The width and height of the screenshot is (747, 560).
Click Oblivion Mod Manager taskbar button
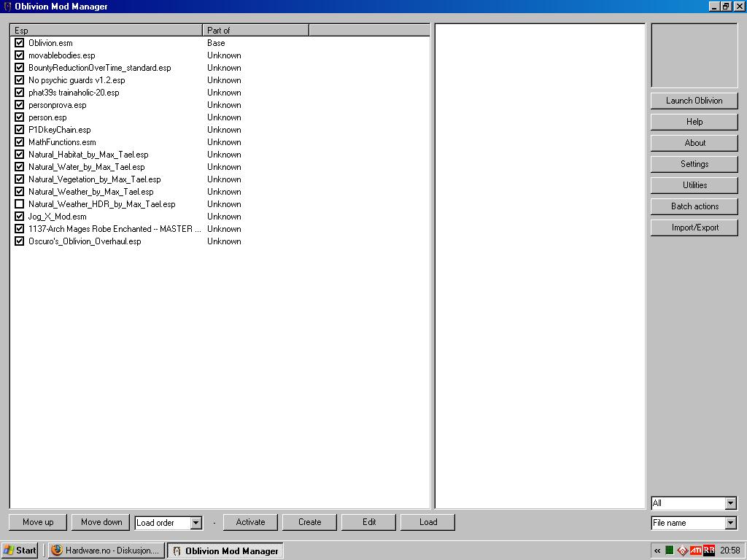tap(226, 551)
